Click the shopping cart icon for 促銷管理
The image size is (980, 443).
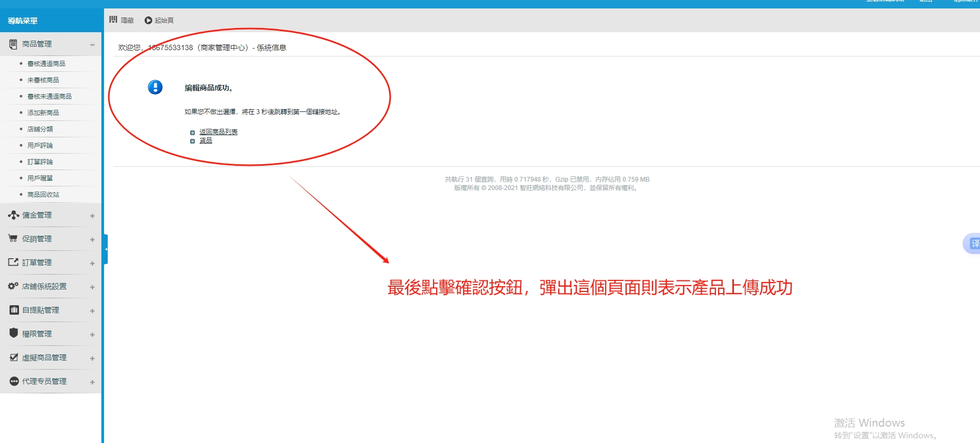(13, 239)
